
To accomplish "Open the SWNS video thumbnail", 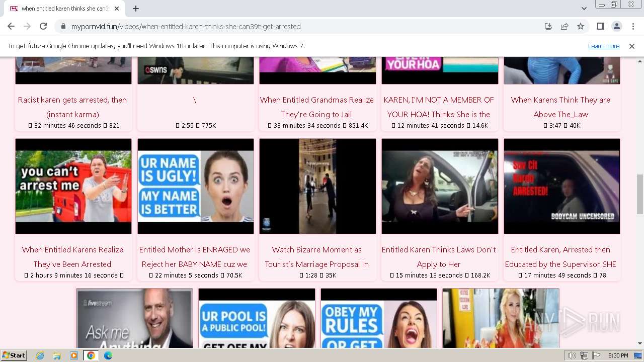I will [x=196, y=70].
